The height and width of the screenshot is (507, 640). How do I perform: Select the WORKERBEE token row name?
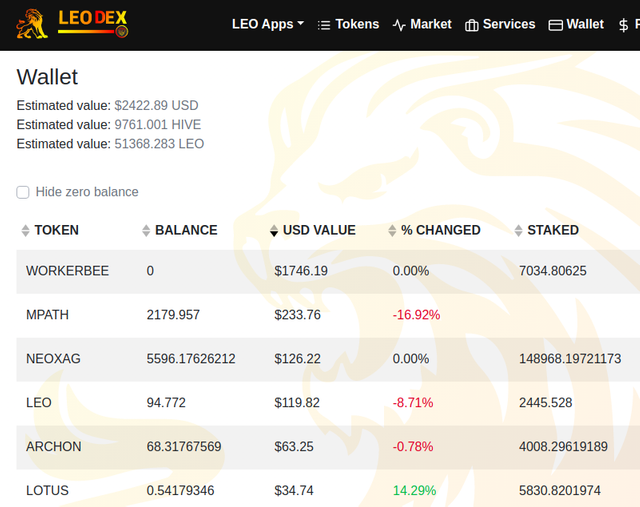[x=67, y=271]
